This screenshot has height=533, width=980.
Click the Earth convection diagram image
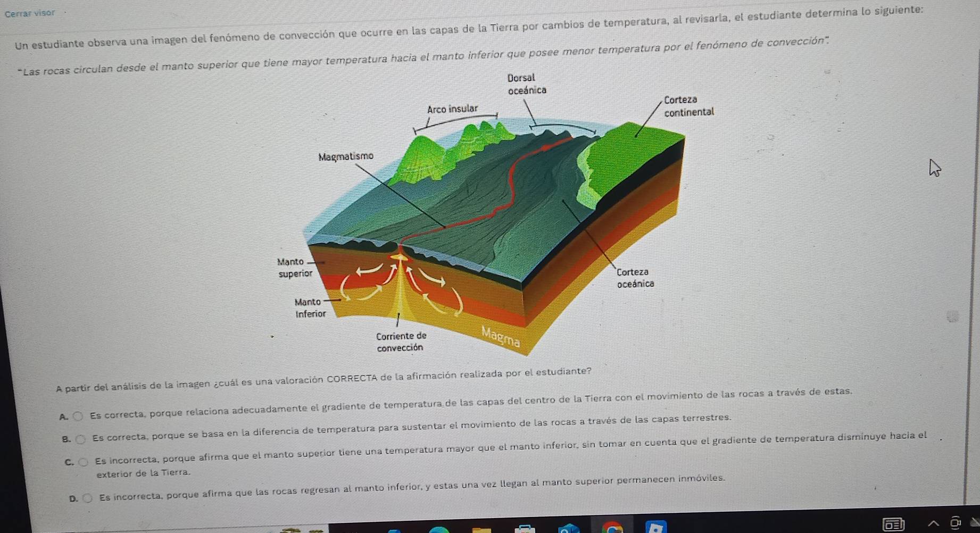pos(495,223)
